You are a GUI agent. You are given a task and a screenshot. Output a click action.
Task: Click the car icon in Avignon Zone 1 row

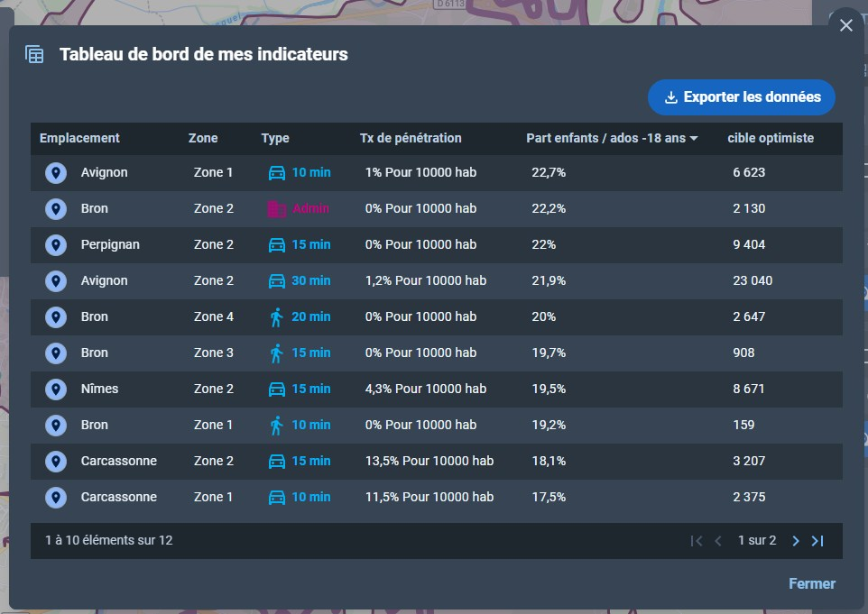click(277, 173)
